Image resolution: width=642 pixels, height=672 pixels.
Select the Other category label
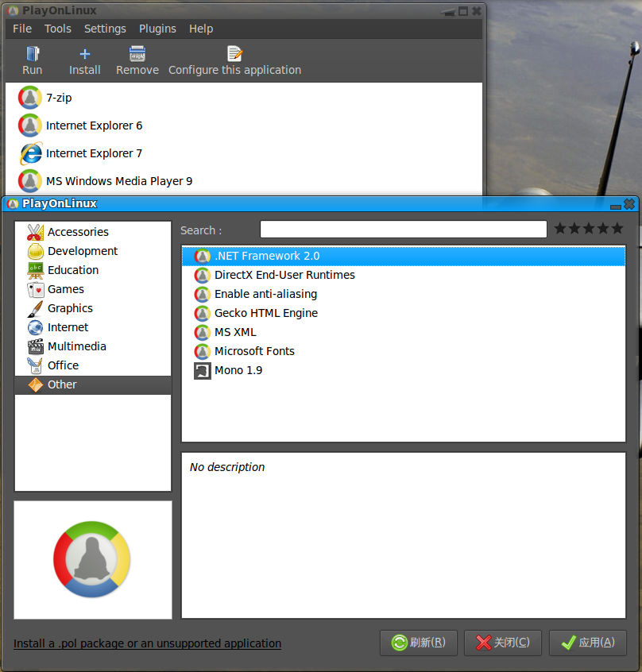pos(62,384)
